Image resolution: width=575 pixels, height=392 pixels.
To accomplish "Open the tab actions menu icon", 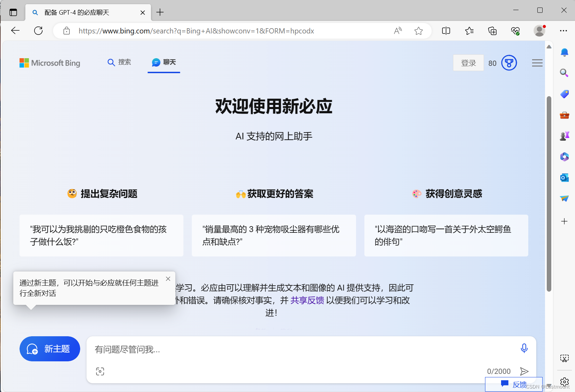I will pyautogui.click(x=13, y=13).
